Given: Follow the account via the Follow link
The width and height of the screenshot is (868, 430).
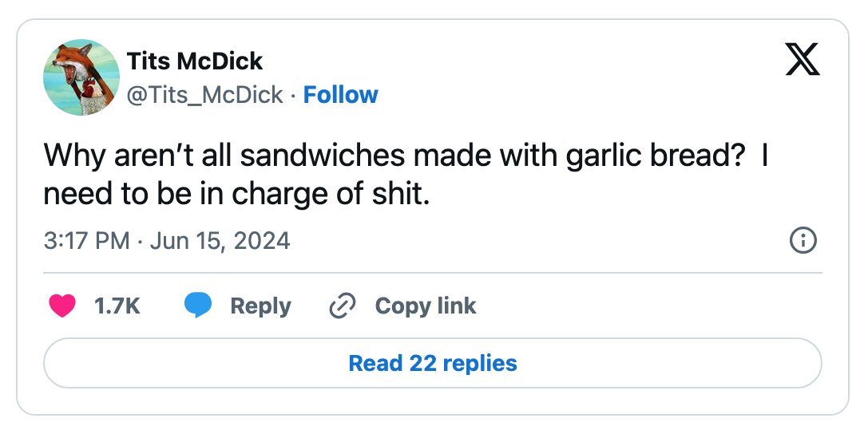Looking at the screenshot, I should [x=340, y=95].
